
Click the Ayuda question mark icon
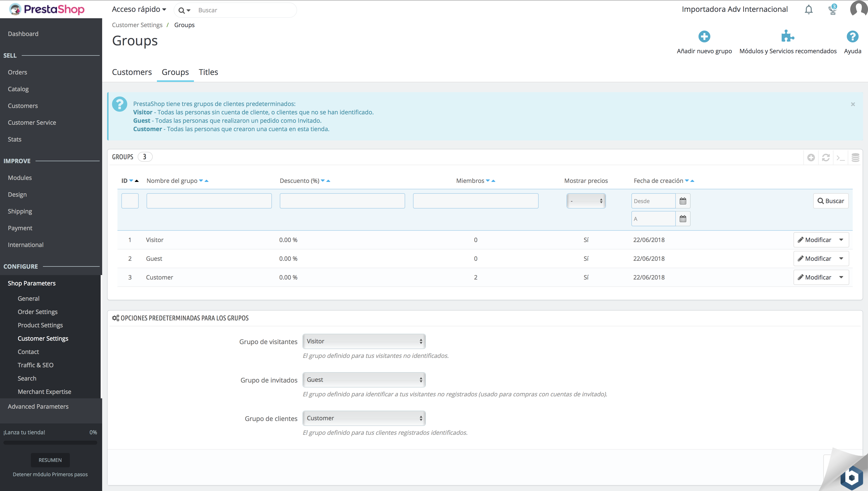point(852,36)
